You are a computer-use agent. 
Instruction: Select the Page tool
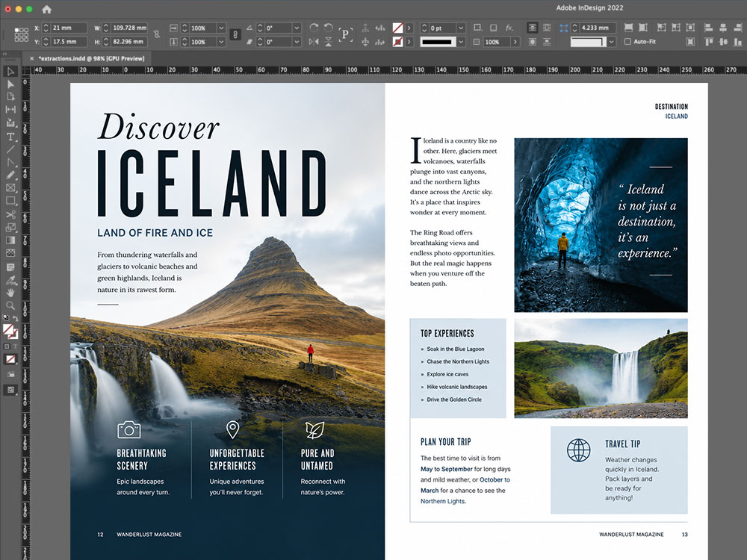[10, 96]
